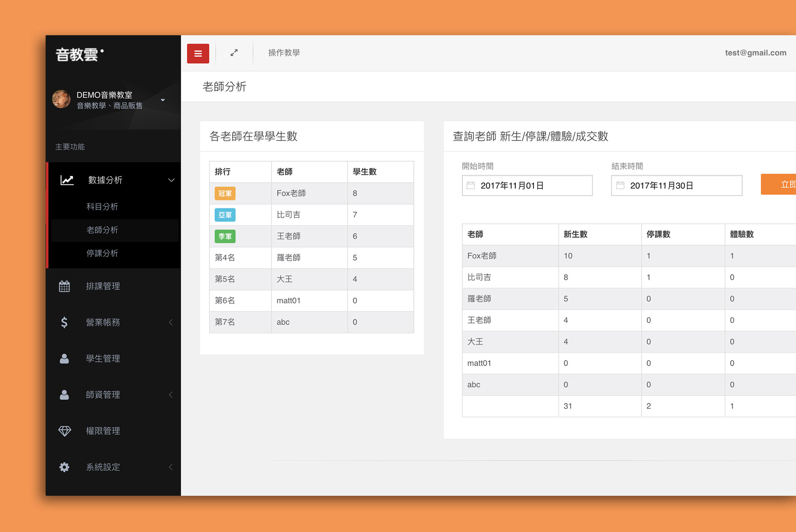Click the 營業帳務 dollar sign icon
The width and height of the screenshot is (796, 532).
tap(64, 322)
